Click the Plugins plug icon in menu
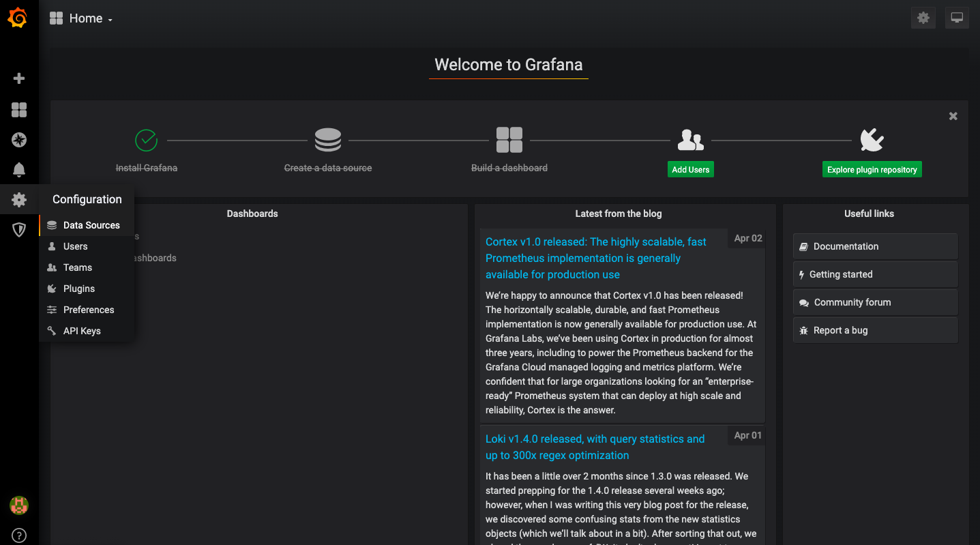 click(52, 289)
